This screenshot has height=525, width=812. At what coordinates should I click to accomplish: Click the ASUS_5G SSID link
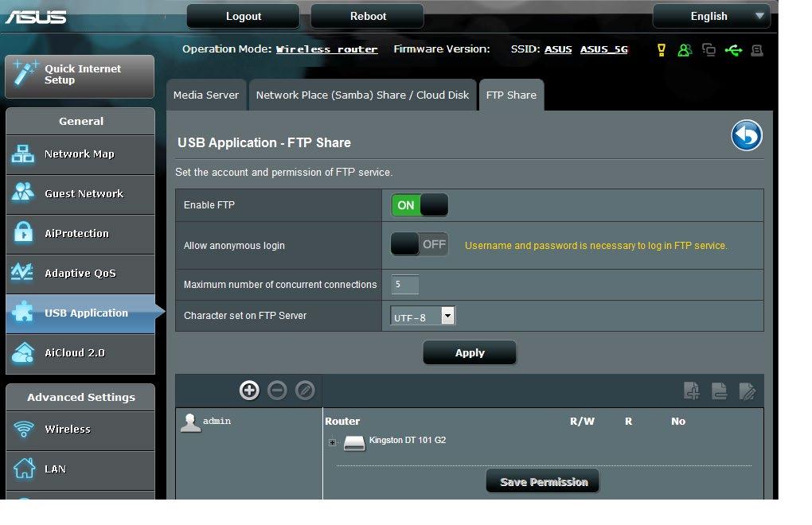[603, 49]
